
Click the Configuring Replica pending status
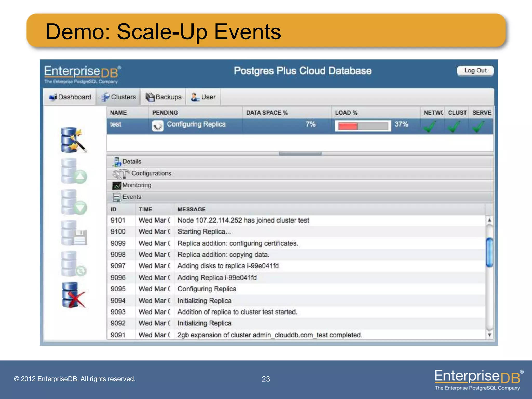(196, 124)
